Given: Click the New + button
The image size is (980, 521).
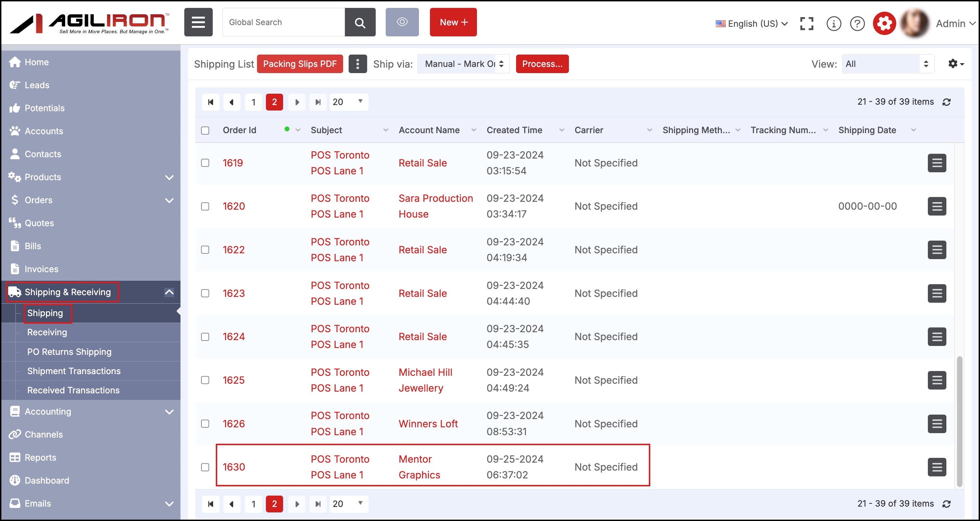Looking at the screenshot, I should tap(453, 22).
